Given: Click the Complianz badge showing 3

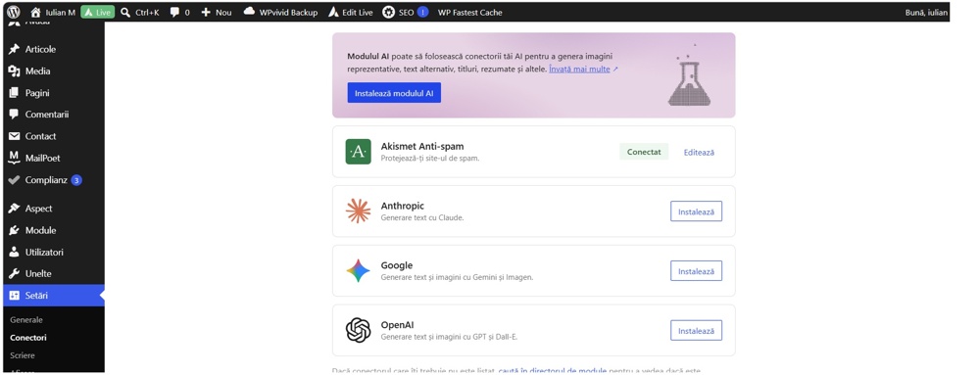Looking at the screenshot, I should coord(76,180).
